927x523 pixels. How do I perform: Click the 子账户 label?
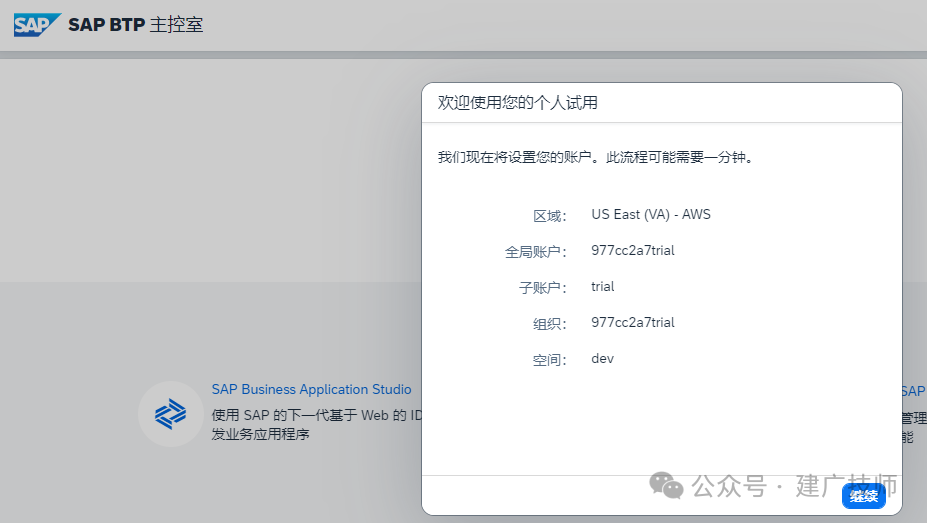[543, 288]
